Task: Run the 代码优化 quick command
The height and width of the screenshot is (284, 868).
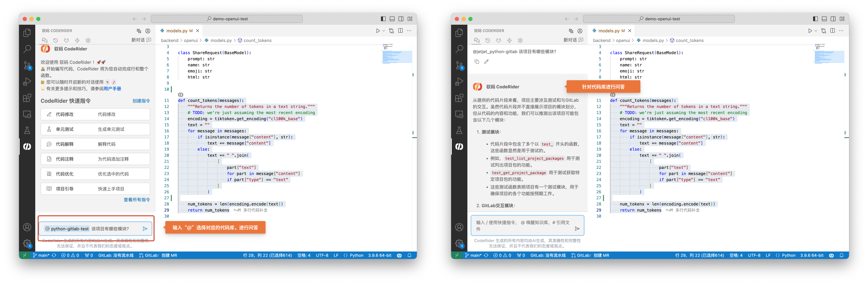Action: (x=95, y=174)
